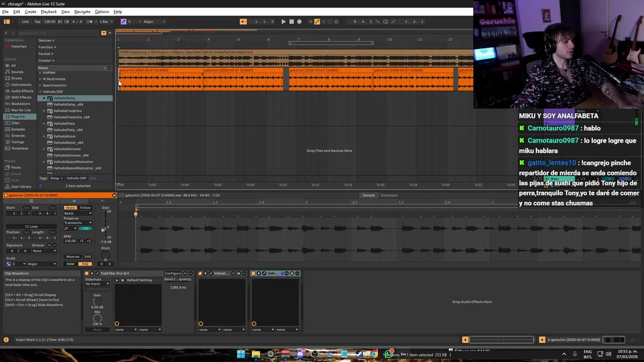Select Audio Effects category
This screenshot has height=362, width=644.
22,91
